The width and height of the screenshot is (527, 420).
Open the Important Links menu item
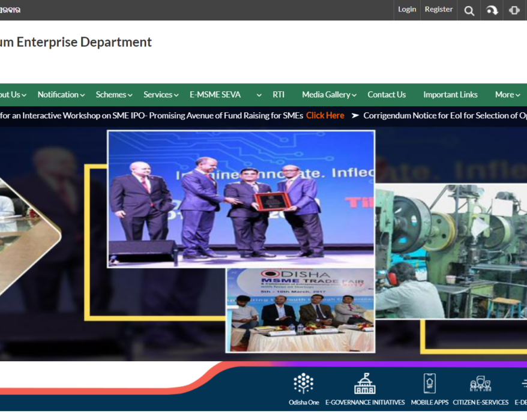point(450,95)
